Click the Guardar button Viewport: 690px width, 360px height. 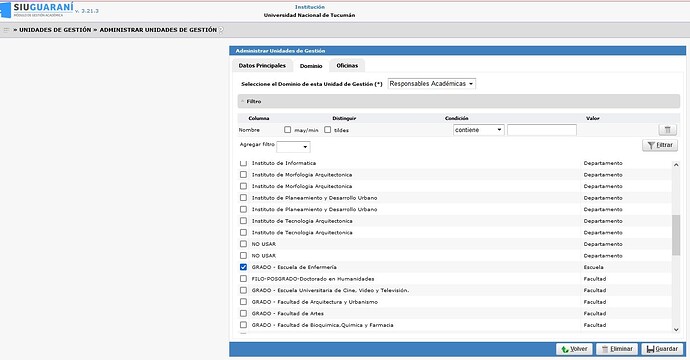point(662,349)
